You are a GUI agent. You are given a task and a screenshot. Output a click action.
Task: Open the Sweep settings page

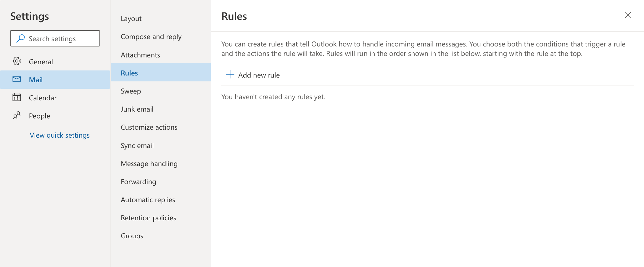coord(131,91)
